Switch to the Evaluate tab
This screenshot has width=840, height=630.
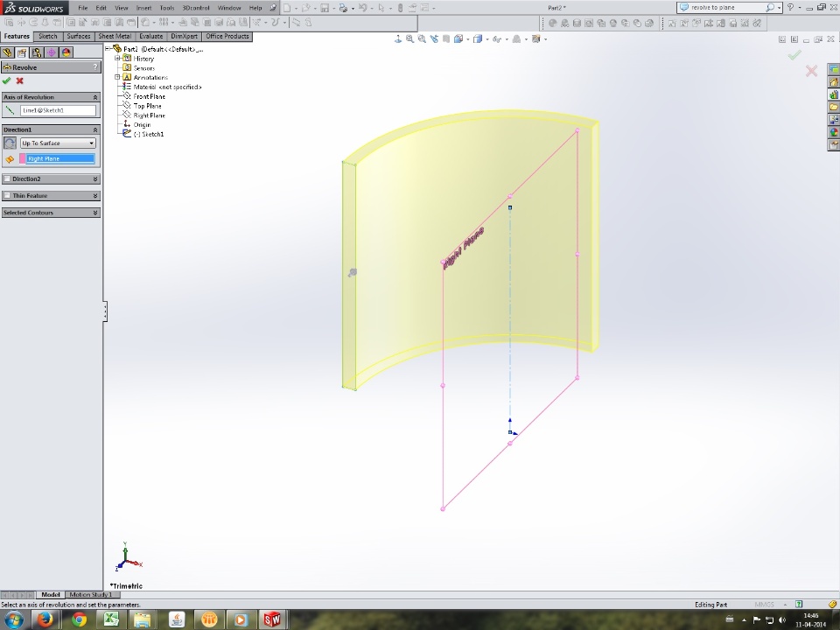(151, 37)
